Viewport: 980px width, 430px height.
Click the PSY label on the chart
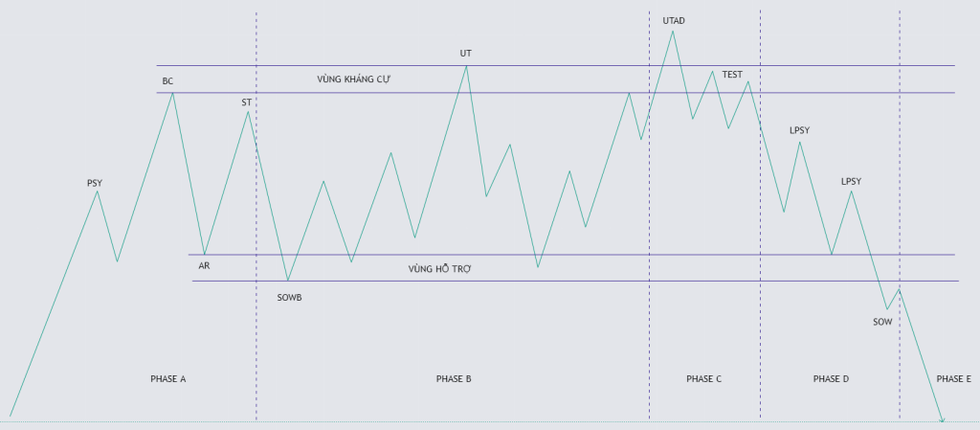tap(94, 182)
